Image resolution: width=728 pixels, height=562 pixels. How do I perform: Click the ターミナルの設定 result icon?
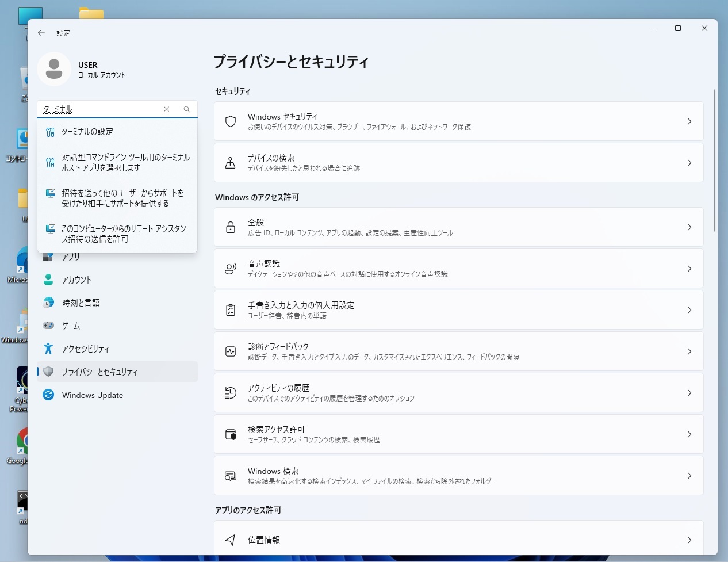pyautogui.click(x=51, y=132)
